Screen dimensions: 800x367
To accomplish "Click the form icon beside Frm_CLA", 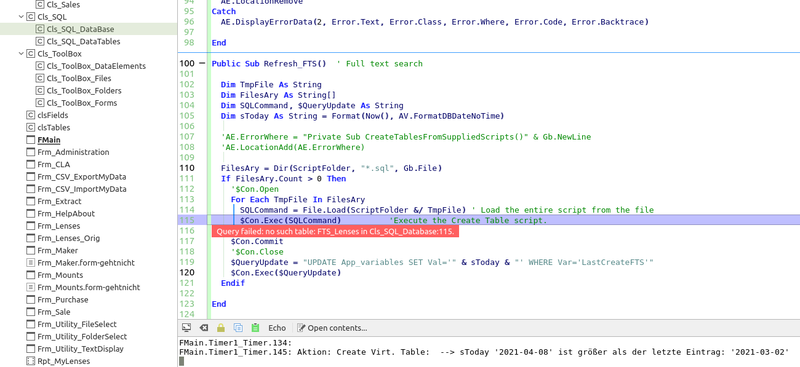I will [30, 164].
